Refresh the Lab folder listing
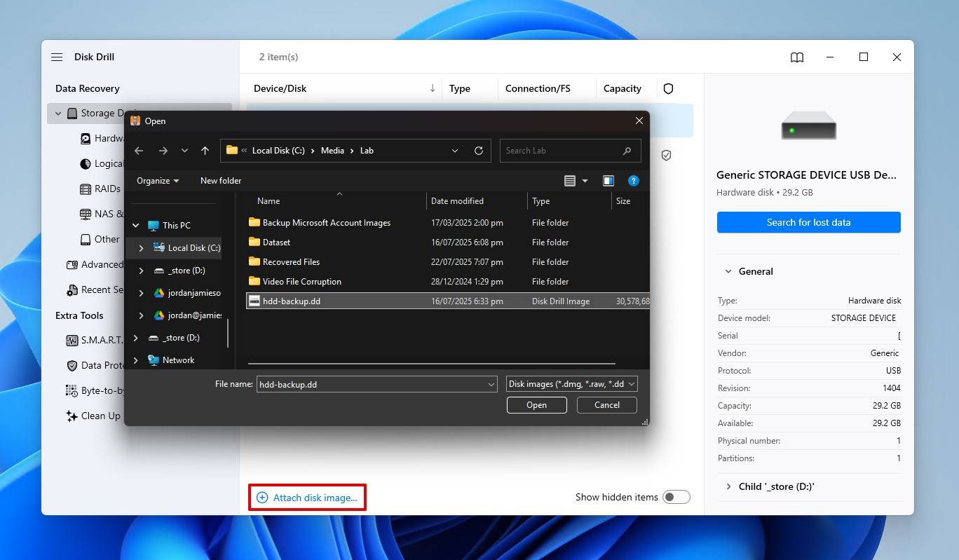This screenshot has height=560, width=959. coord(479,151)
